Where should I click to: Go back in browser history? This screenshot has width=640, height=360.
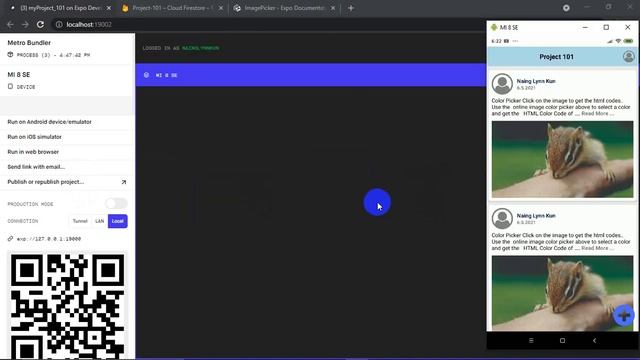[x=10, y=24]
